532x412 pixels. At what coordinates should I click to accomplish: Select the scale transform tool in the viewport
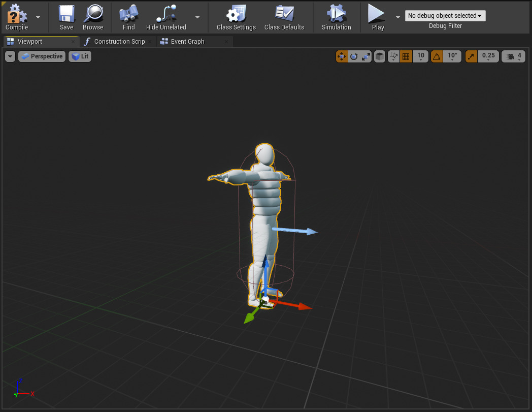click(365, 56)
